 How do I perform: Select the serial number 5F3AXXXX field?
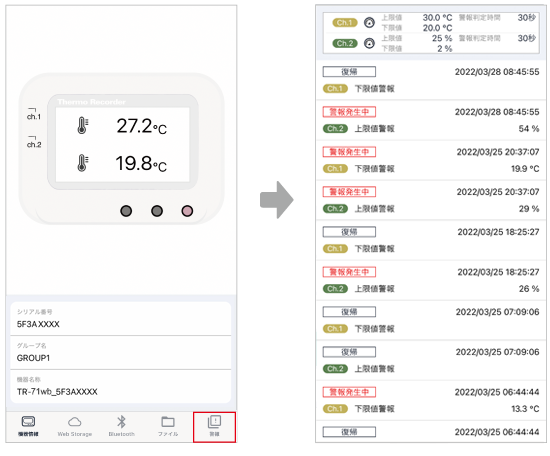tap(121, 318)
